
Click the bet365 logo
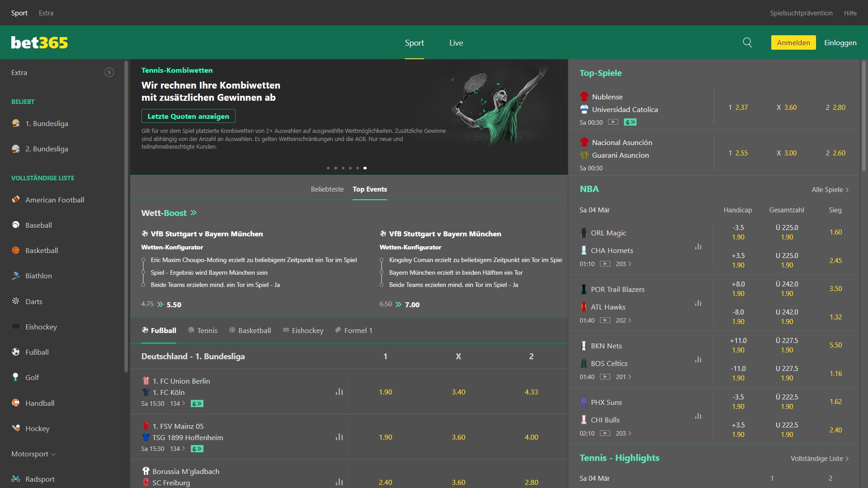tap(39, 42)
